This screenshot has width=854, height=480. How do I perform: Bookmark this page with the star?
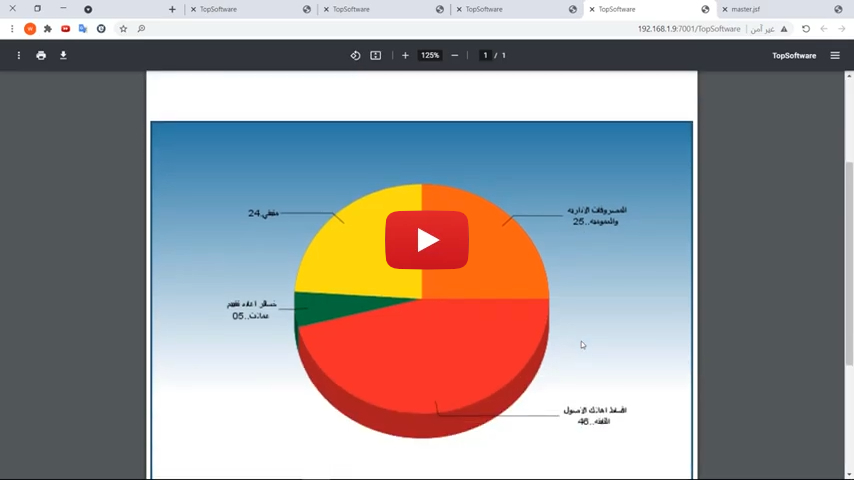(123, 29)
